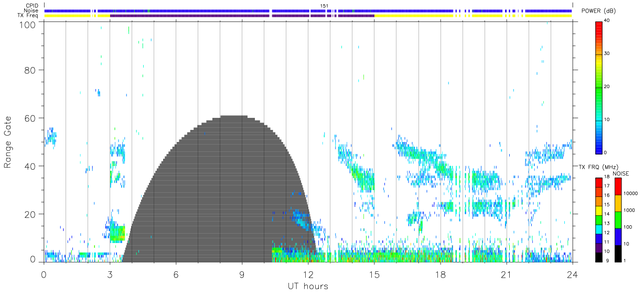Screen dimensions: 644x297
Task: Click the noise scale value 1000
Action: (630, 210)
